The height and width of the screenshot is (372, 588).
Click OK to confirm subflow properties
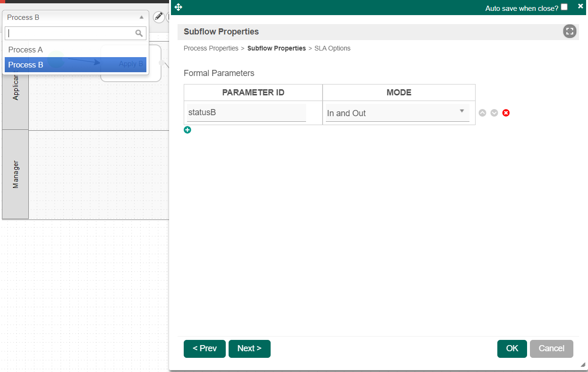click(x=512, y=349)
